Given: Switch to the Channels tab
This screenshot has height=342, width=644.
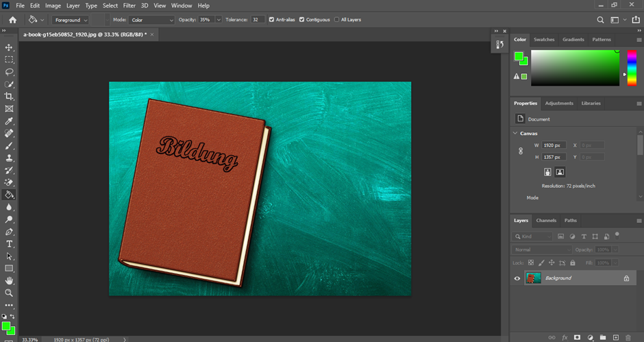Looking at the screenshot, I should click(546, 220).
